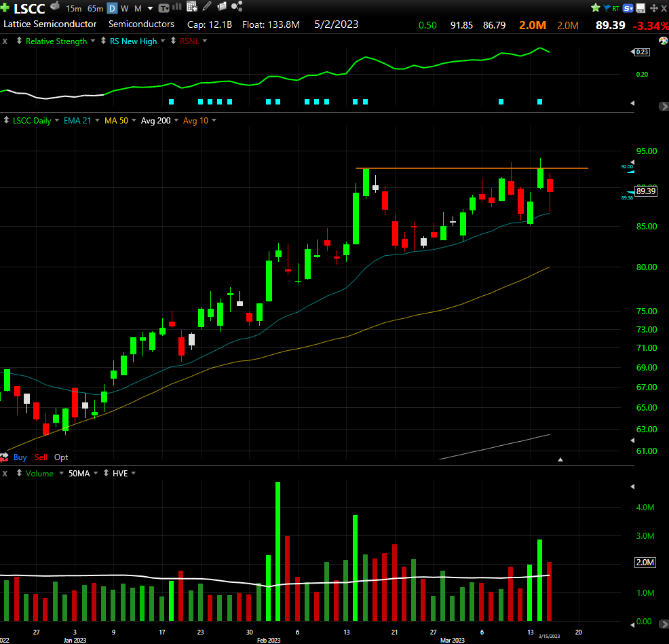Switch to the 65m timeframe

(x=95, y=9)
